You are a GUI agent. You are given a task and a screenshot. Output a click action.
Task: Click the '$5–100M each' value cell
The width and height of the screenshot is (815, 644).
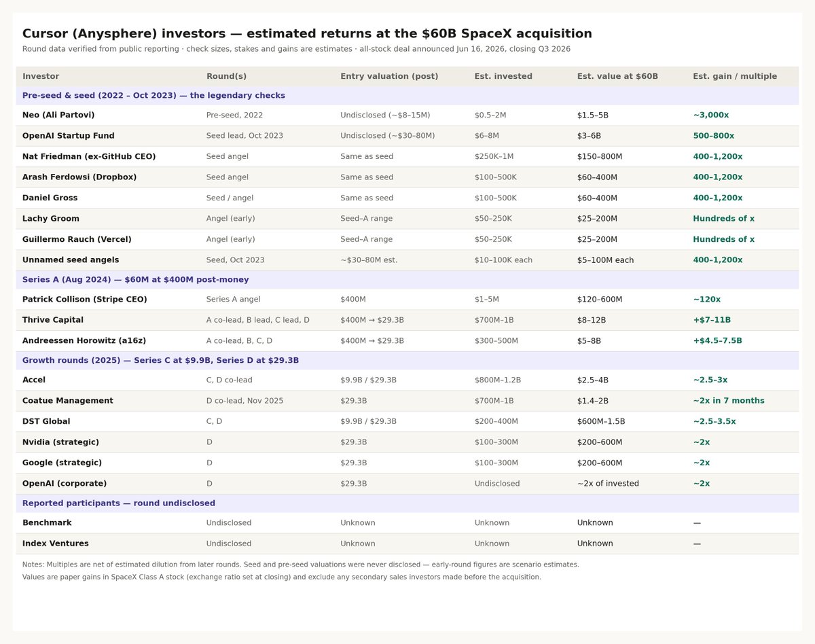pyautogui.click(x=605, y=260)
